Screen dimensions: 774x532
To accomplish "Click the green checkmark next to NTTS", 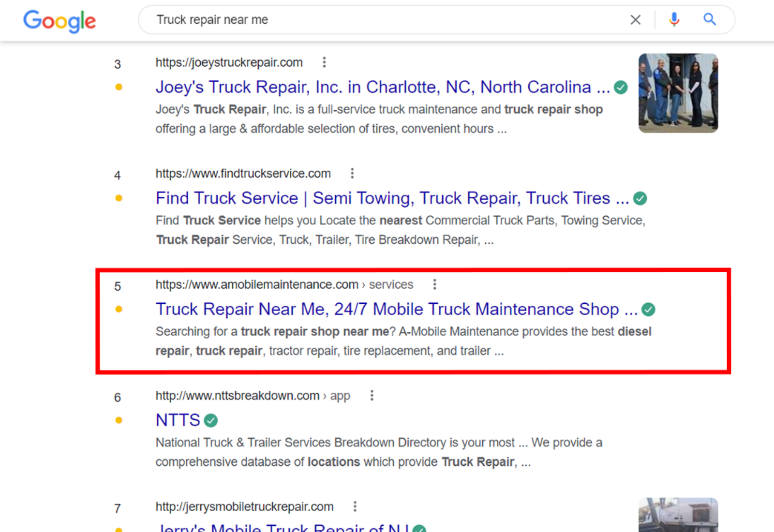I will [210, 420].
